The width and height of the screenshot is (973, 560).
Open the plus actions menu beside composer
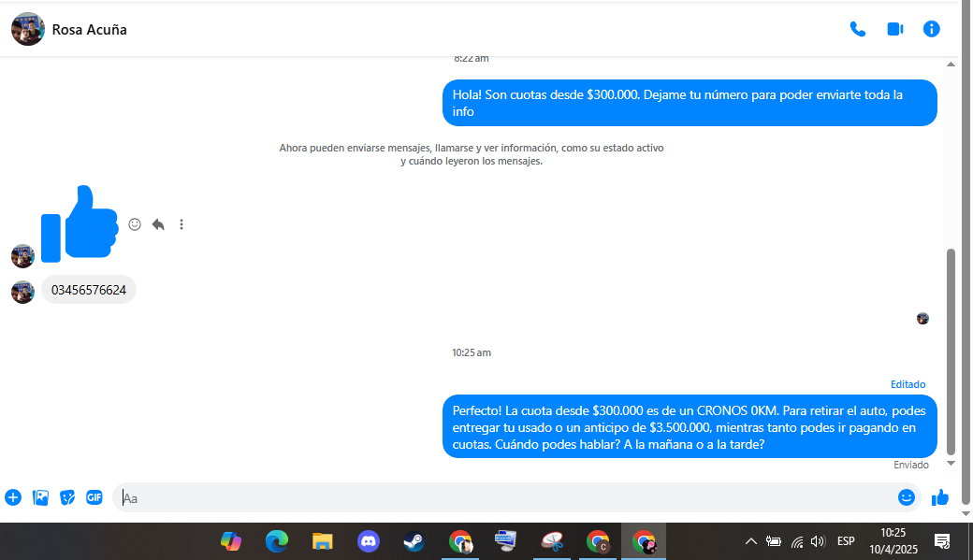(13, 497)
